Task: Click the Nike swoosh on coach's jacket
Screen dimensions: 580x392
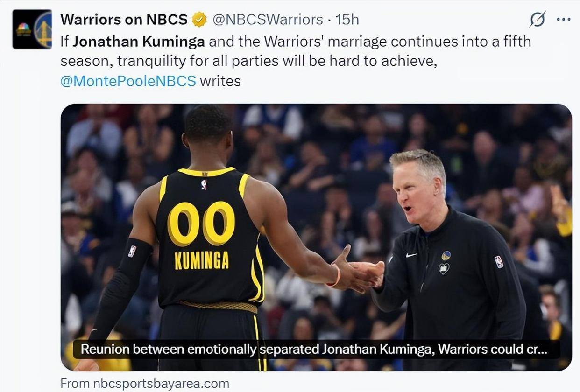Action: 411,255
